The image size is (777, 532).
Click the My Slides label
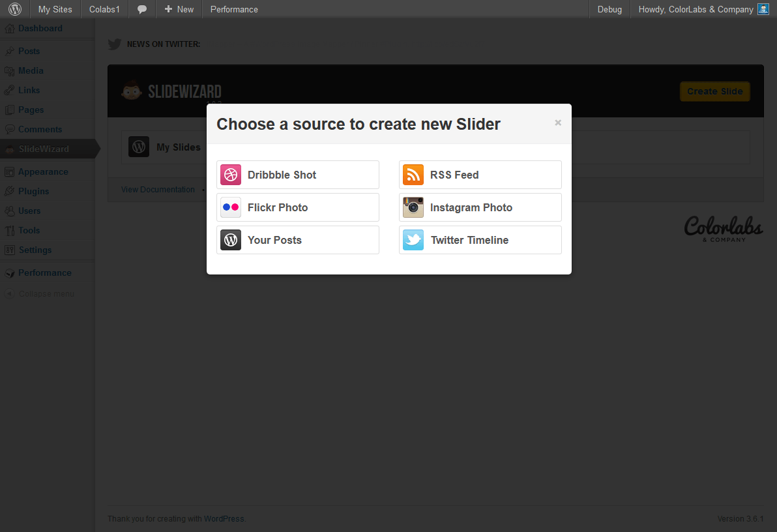point(179,147)
